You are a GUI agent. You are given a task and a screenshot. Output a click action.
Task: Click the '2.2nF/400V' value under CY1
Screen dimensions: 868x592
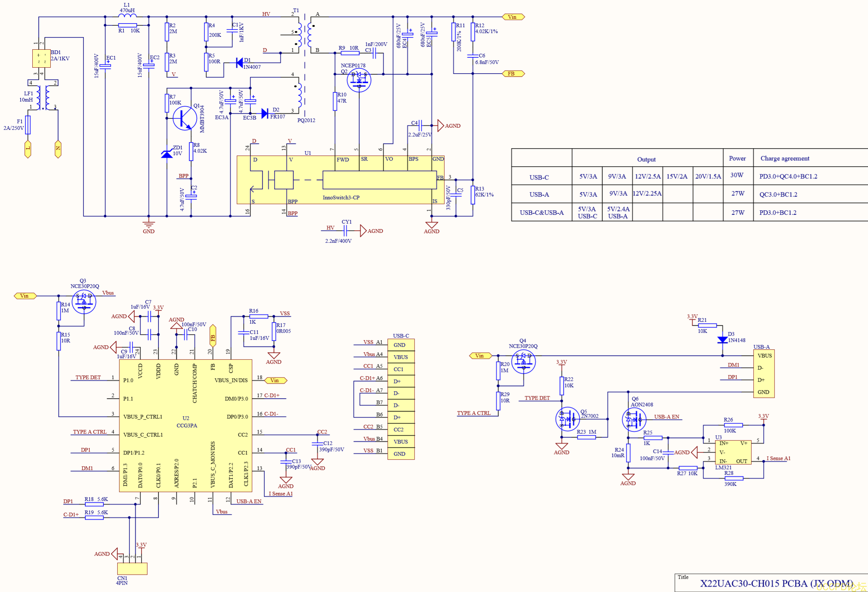[338, 241]
